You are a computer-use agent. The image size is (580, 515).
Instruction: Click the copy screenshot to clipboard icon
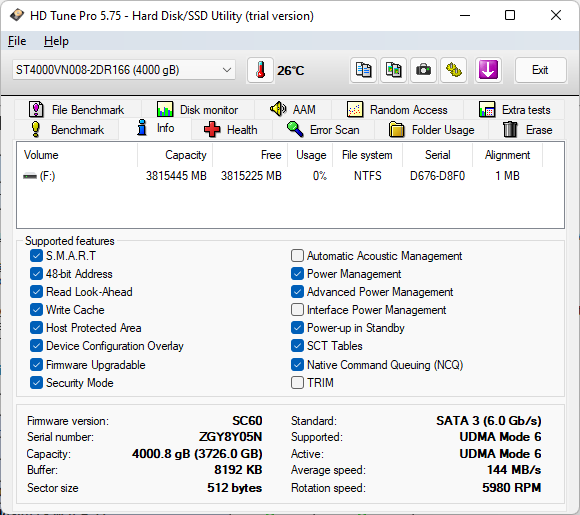pyautogui.click(x=394, y=70)
